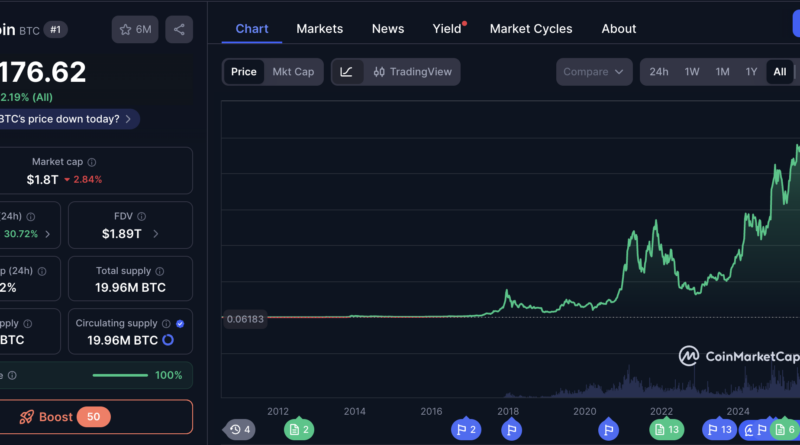Screen dimensions: 800x445
Task: Open the green document marker with count 2
Action: pos(299,430)
